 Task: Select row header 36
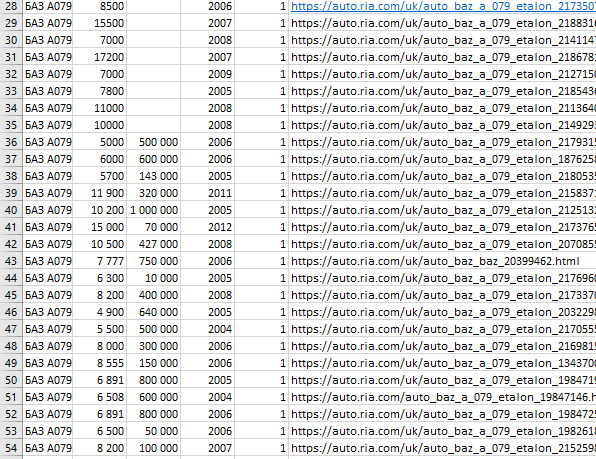pyautogui.click(x=11, y=142)
